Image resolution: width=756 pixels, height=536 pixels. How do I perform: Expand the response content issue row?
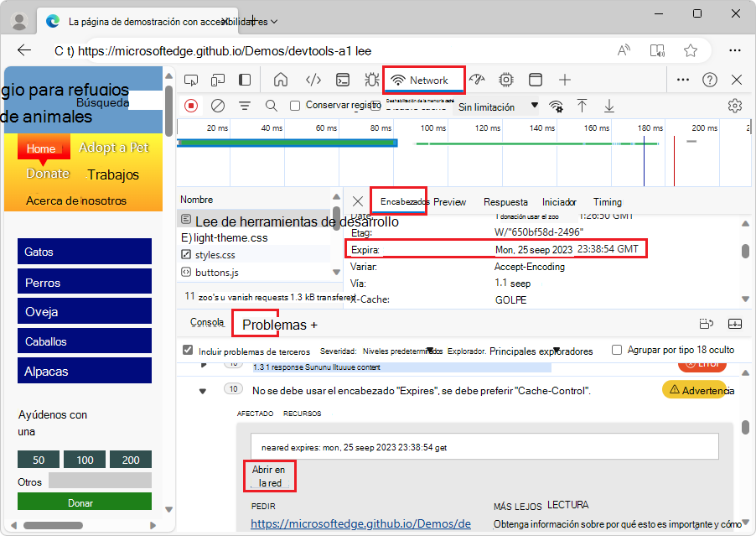204,365
